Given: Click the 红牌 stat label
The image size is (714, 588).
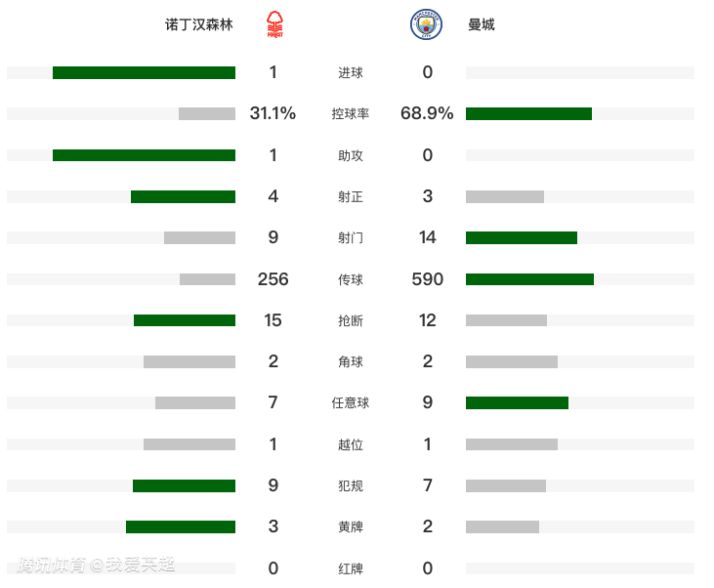Looking at the screenshot, I should (351, 568).
